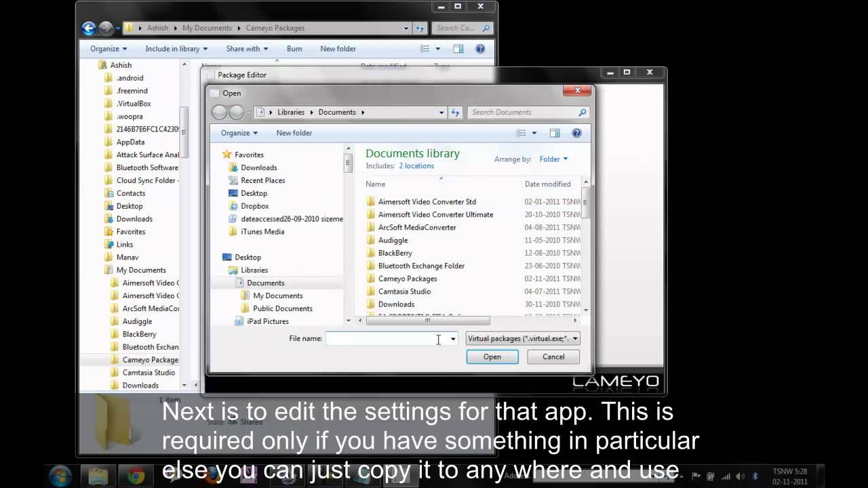Open the Organize dropdown in the Open dialog
The height and width of the screenshot is (488, 868).
tap(239, 133)
